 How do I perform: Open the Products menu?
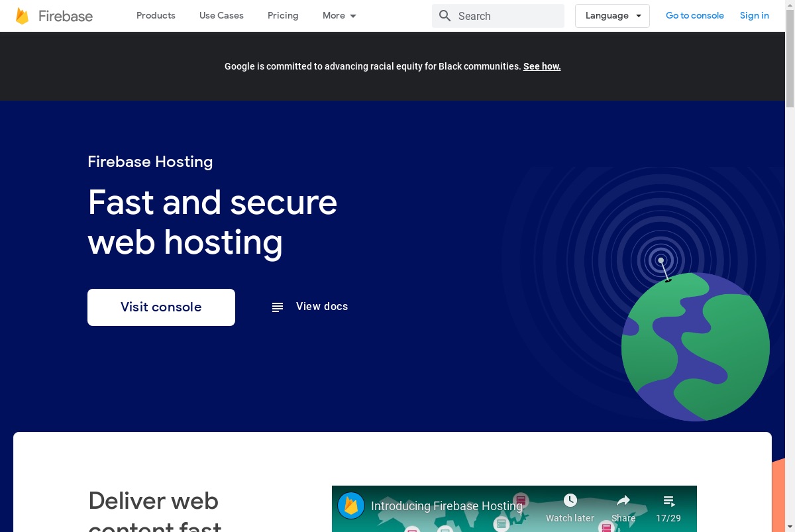click(x=156, y=15)
